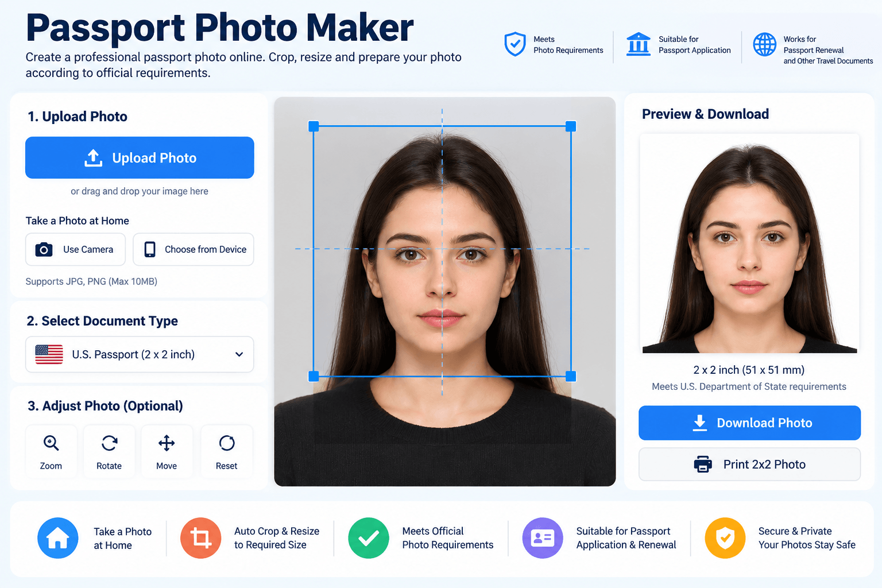Activate the Zoom tool
Viewport: 882px width, 588px height.
coord(51,452)
